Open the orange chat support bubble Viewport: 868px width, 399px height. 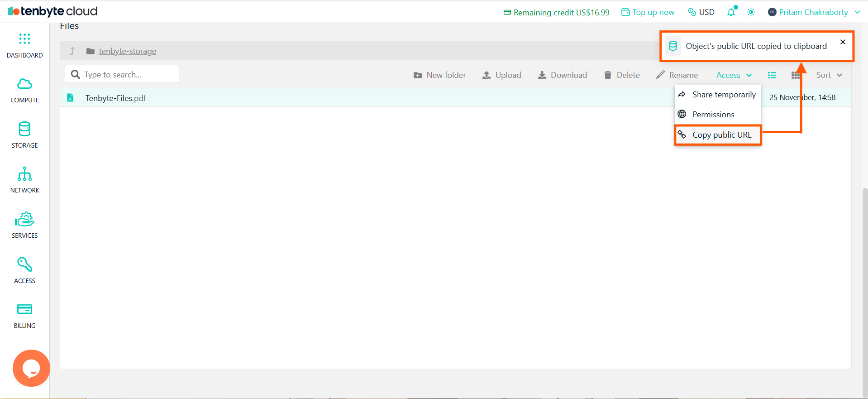(x=31, y=368)
